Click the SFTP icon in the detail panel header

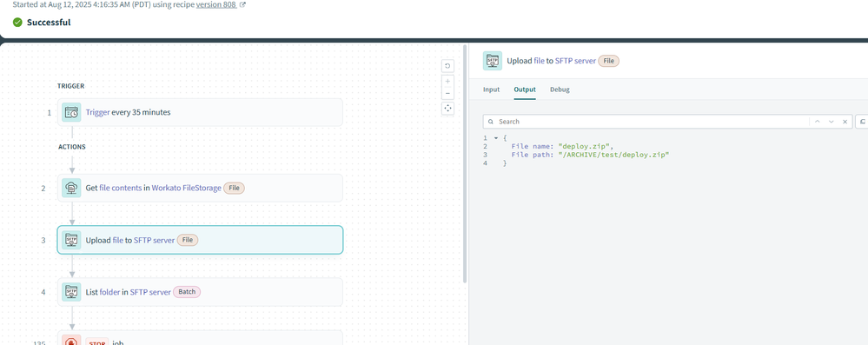(493, 61)
